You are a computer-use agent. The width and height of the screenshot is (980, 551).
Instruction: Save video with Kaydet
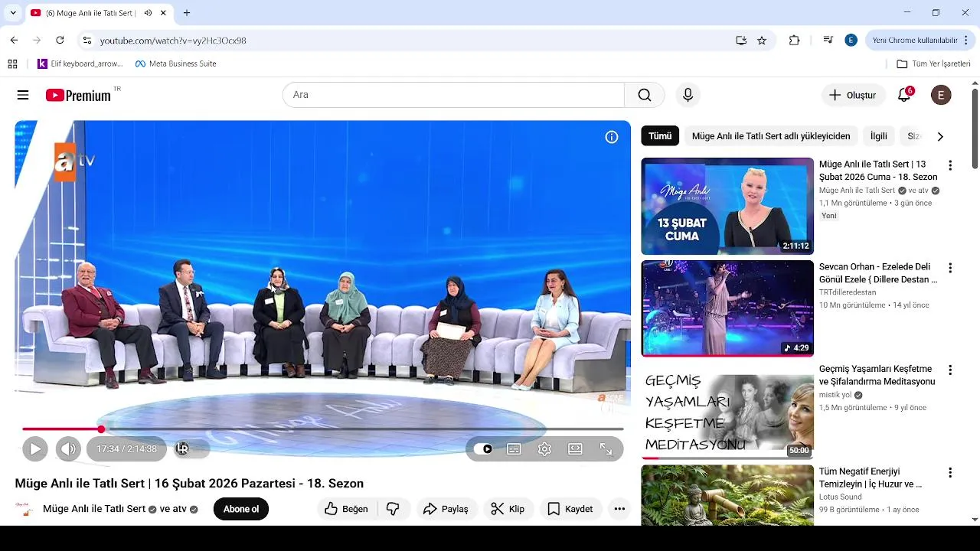click(570, 509)
